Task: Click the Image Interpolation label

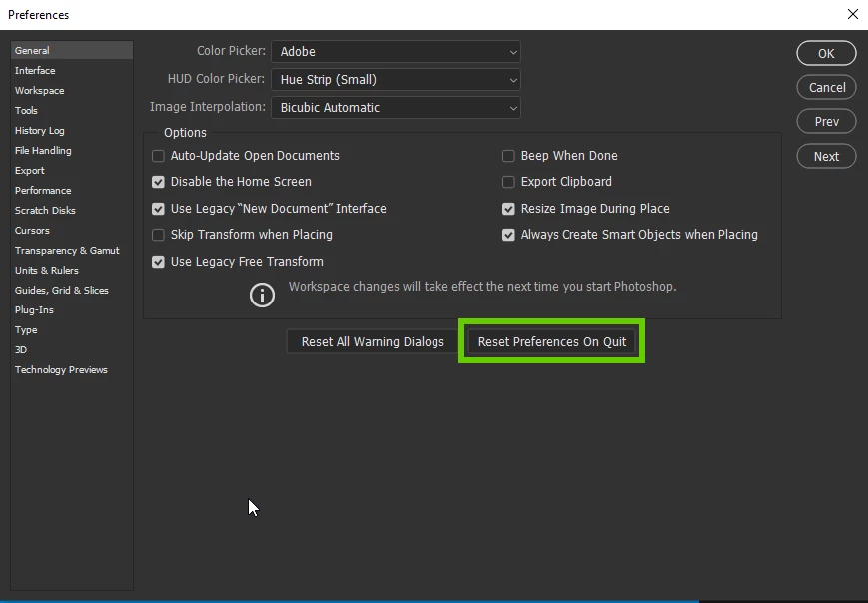Action: [x=208, y=107]
